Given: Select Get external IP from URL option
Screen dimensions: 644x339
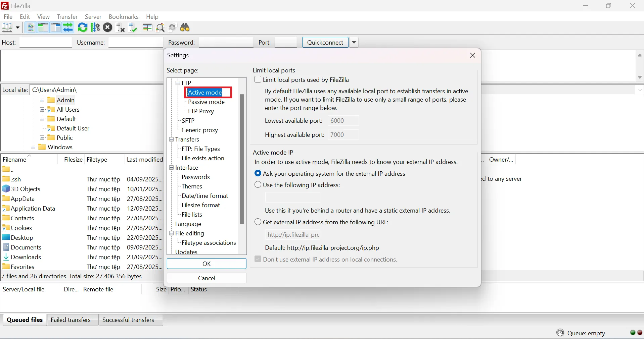Looking at the screenshot, I should click(x=258, y=222).
